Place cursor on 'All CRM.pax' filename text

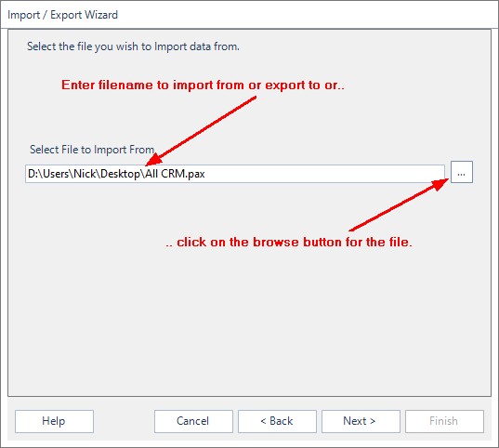175,174
